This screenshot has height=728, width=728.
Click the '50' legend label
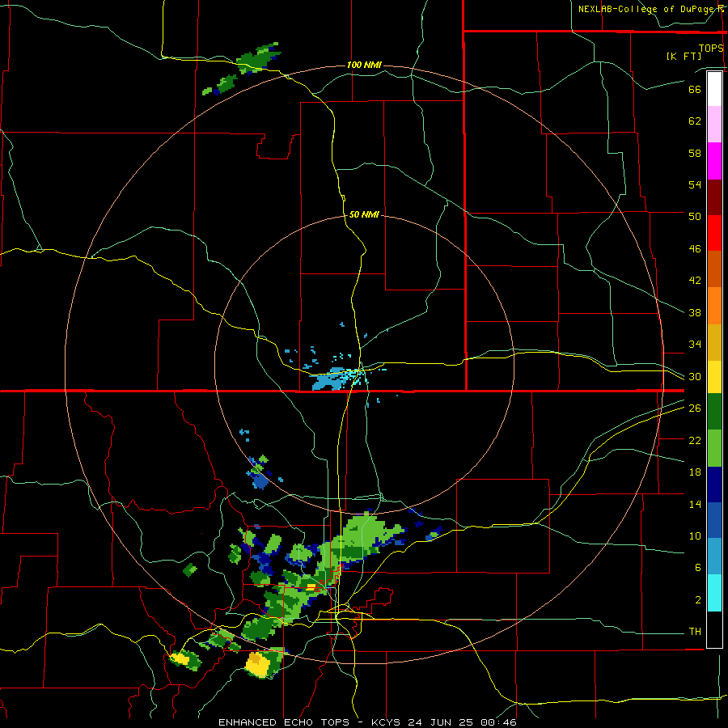click(695, 217)
